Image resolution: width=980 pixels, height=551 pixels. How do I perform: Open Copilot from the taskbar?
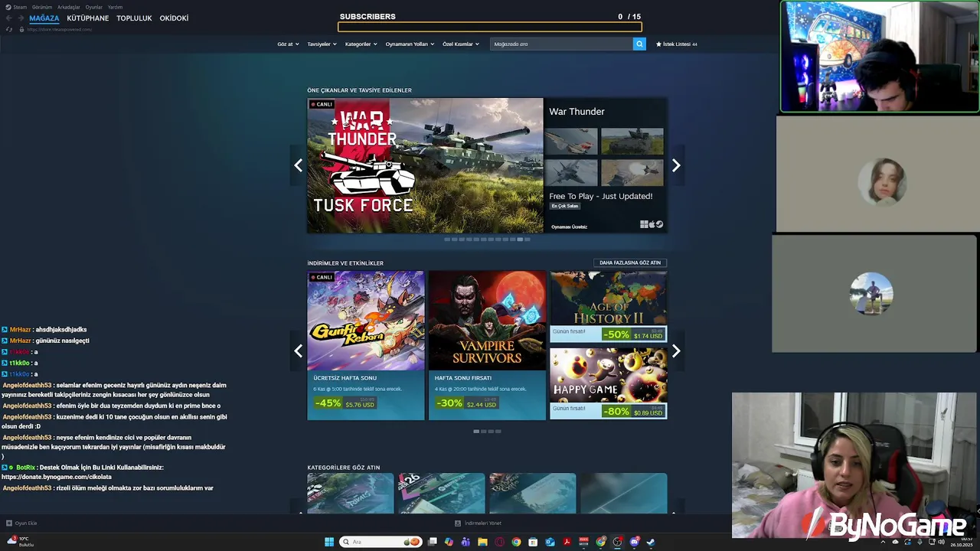point(449,542)
